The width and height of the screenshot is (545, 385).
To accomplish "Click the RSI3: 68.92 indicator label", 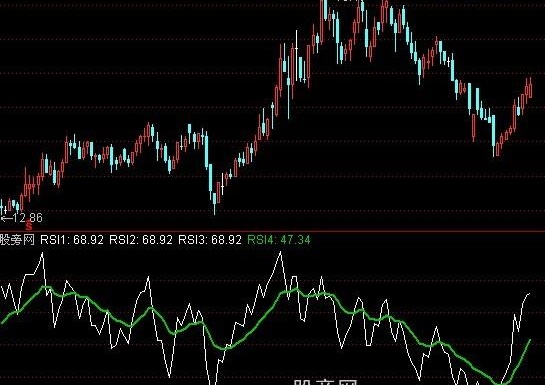I will click(x=210, y=240).
